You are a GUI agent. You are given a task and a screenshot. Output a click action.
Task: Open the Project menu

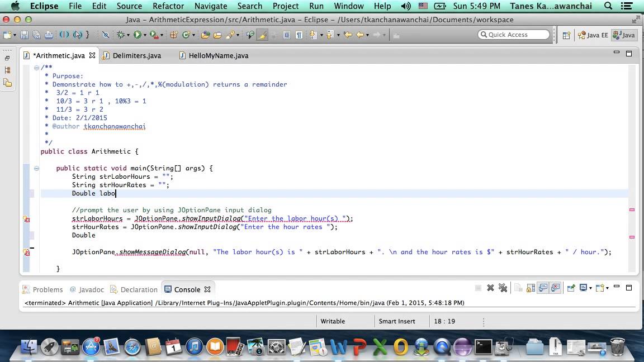(286, 6)
